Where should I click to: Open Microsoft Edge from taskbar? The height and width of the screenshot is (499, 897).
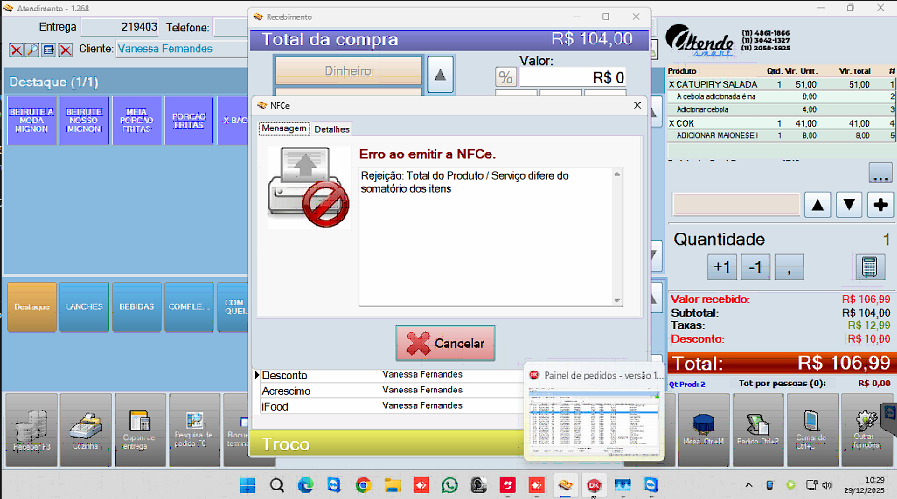(305, 485)
